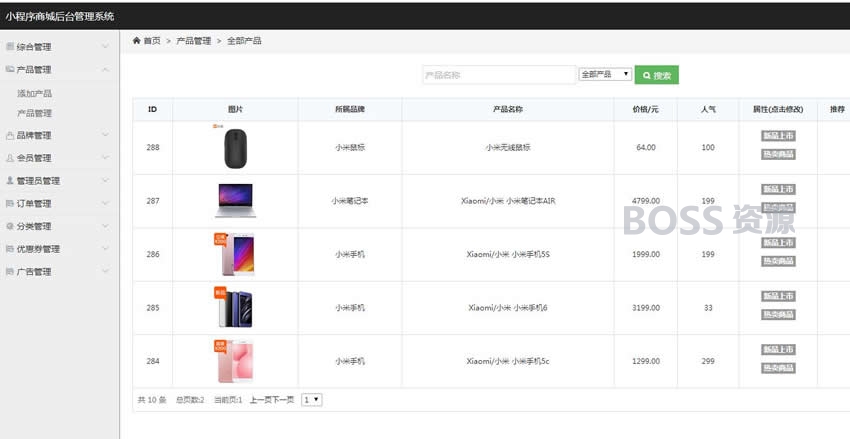
Task: Toggle 热卖商品 tag for 小米手机5S
Action: (x=778, y=261)
